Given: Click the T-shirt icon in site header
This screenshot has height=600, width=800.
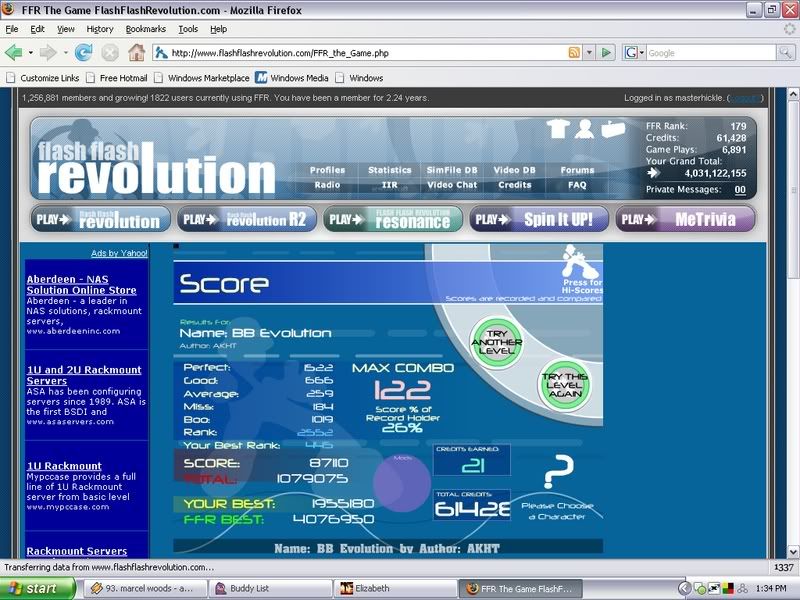Looking at the screenshot, I should (557, 130).
